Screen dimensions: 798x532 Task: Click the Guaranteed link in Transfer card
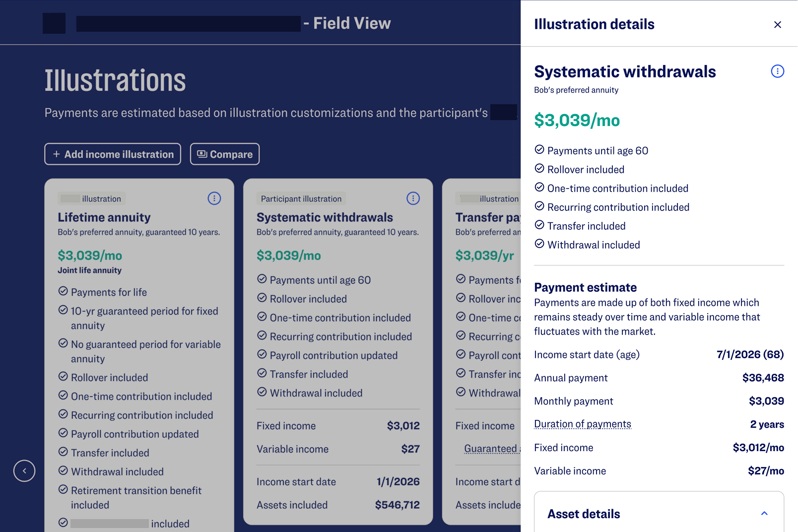[491, 449]
